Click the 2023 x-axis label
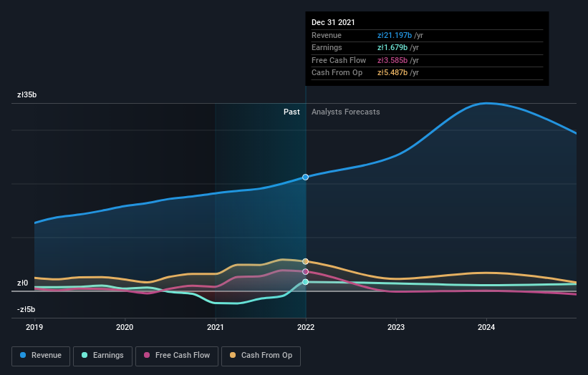The height and width of the screenshot is (375, 588). 396,328
